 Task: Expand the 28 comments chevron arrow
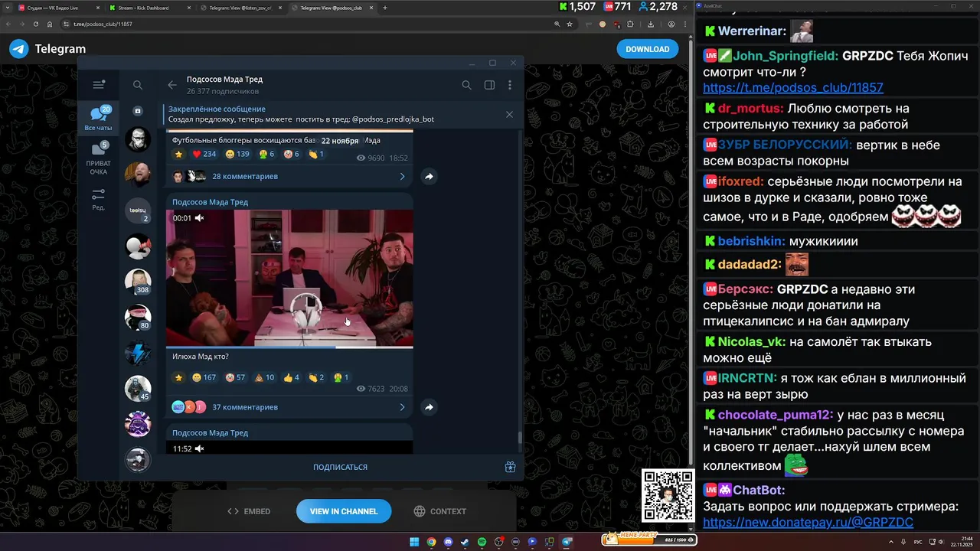pos(402,176)
